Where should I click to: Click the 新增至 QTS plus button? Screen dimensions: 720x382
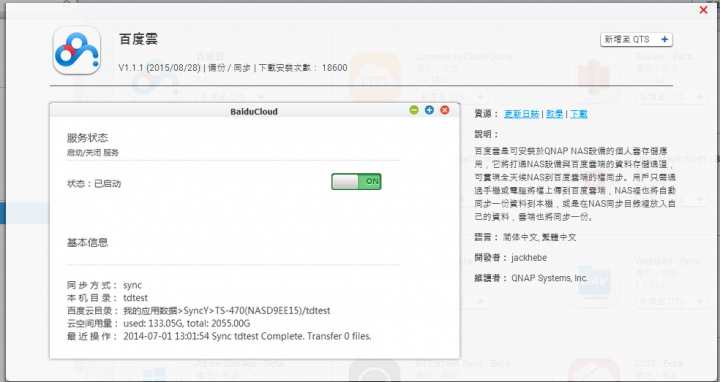636,39
